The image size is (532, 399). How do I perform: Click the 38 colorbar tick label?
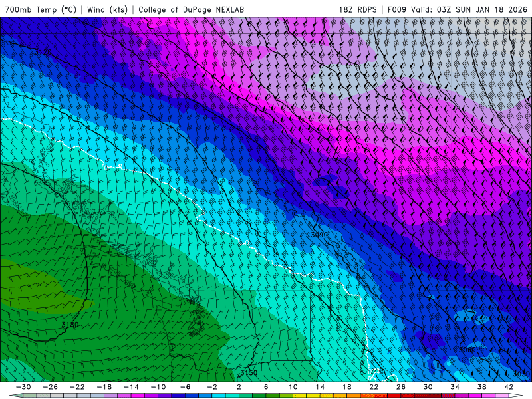[x=481, y=387]
